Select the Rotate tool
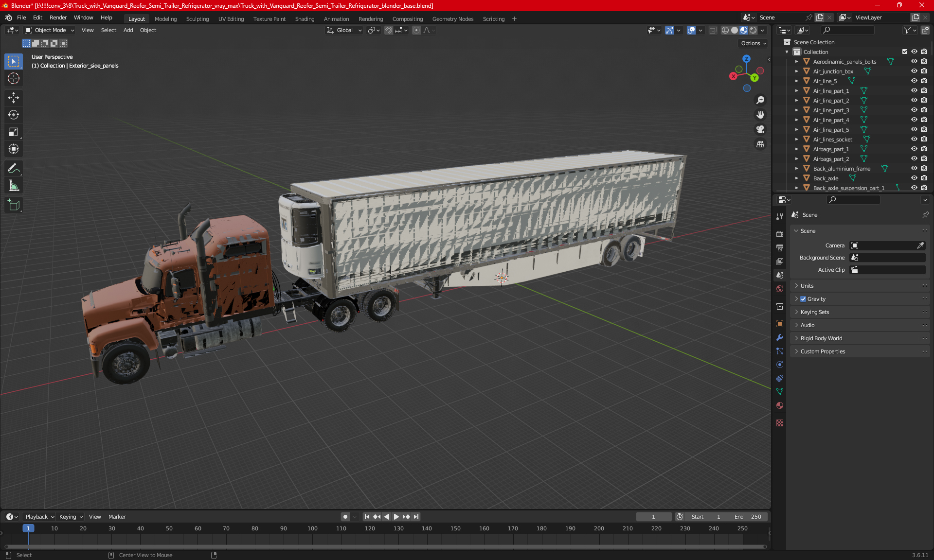 pyautogui.click(x=14, y=115)
